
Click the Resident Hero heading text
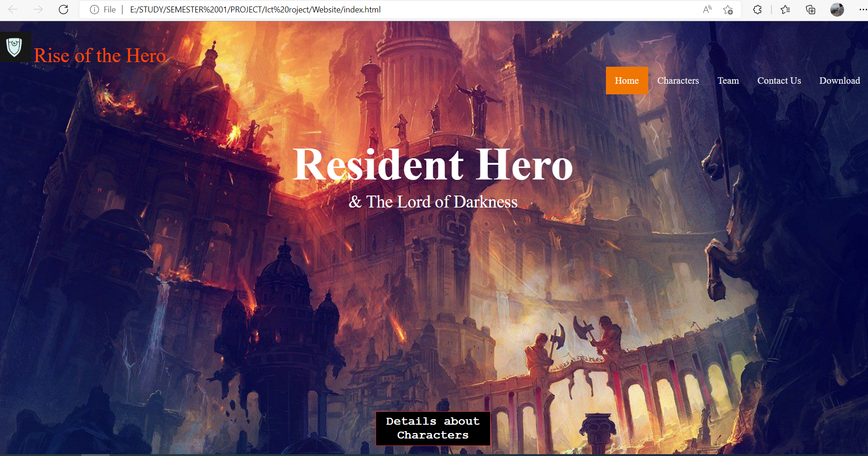[433, 165]
